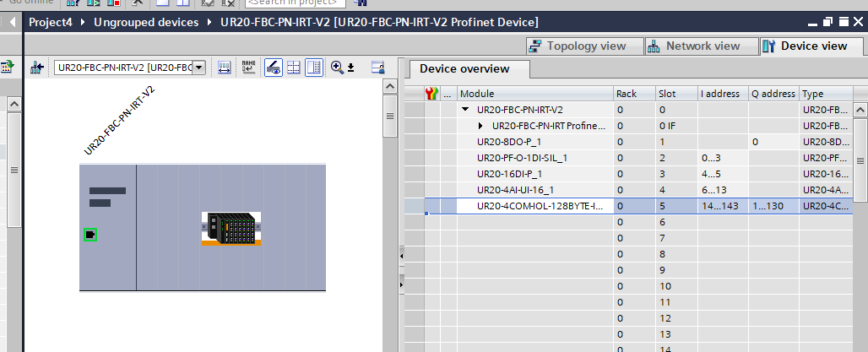This screenshot has height=352, width=868.
Task: Click Q address cell 0 of UR20-8DO-P_1
Action: [x=774, y=142]
